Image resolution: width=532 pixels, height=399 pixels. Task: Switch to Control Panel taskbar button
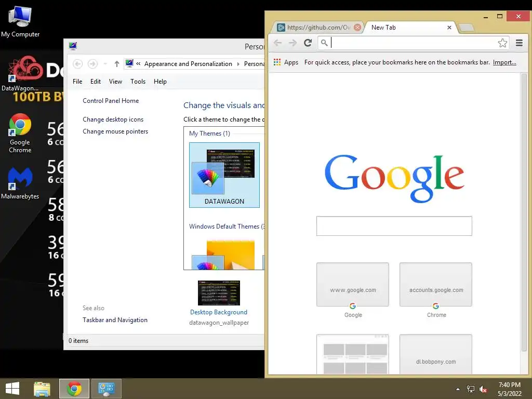click(x=106, y=389)
